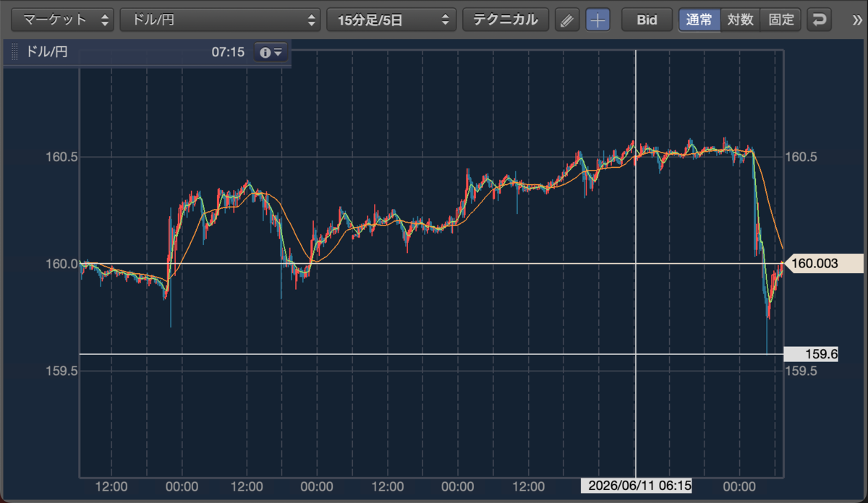Grab the panel drag handle beside ドル/円

pyautogui.click(x=14, y=52)
